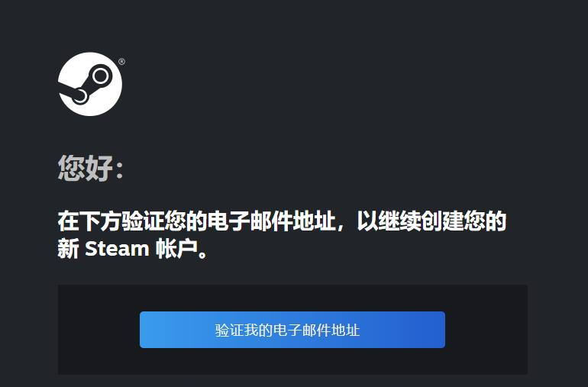This screenshot has height=387, width=588.
Task: Click the colon after 您好
Action: pos(119,171)
